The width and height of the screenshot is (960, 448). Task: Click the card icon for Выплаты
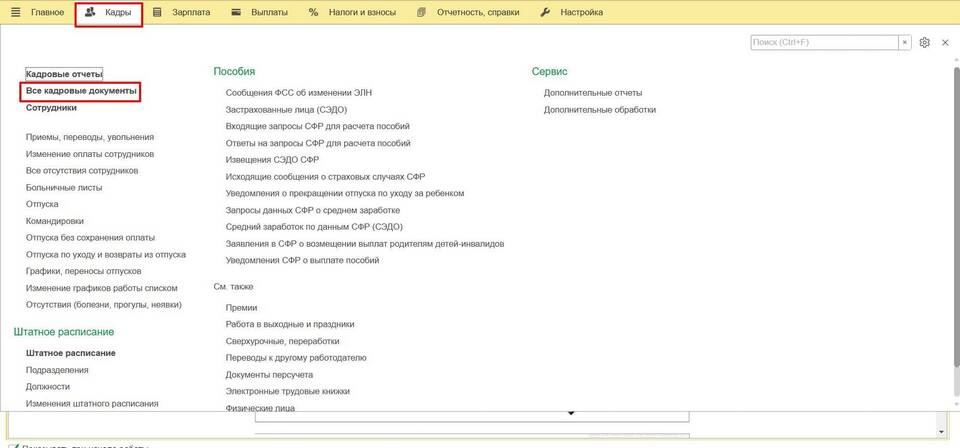pos(236,13)
